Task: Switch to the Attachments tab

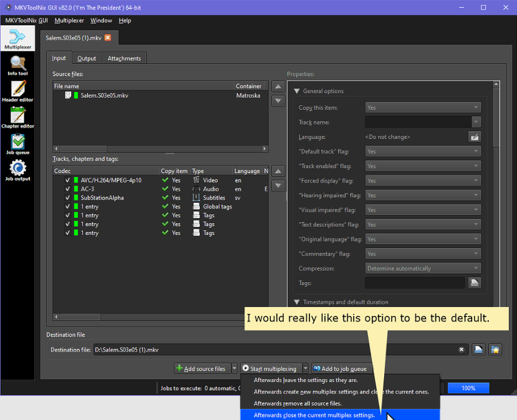Action: [x=124, y=59]
